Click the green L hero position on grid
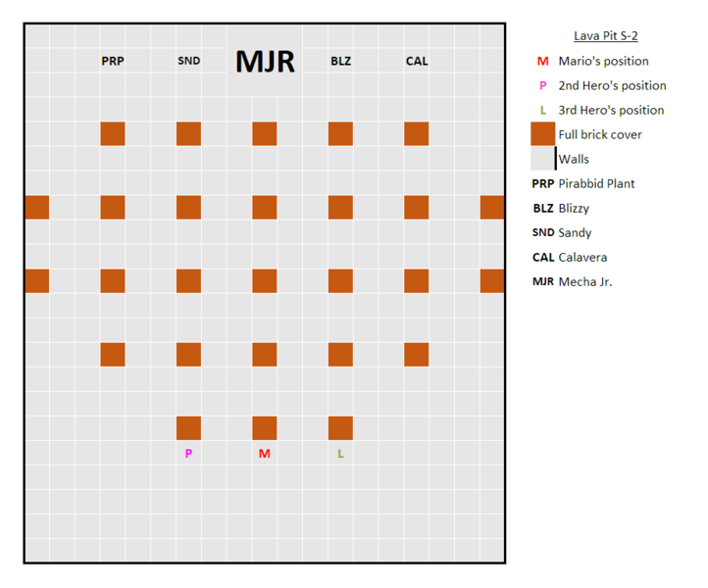 tap(340, 454)
